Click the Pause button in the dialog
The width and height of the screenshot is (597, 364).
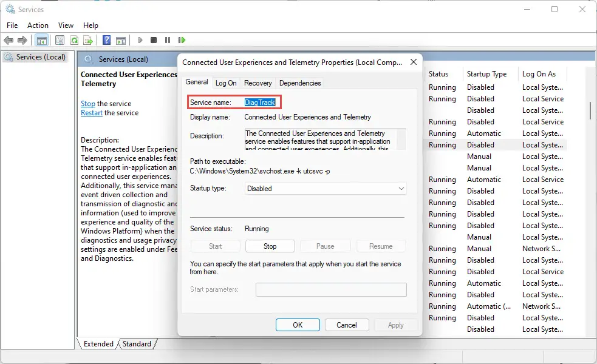point(325,246)
